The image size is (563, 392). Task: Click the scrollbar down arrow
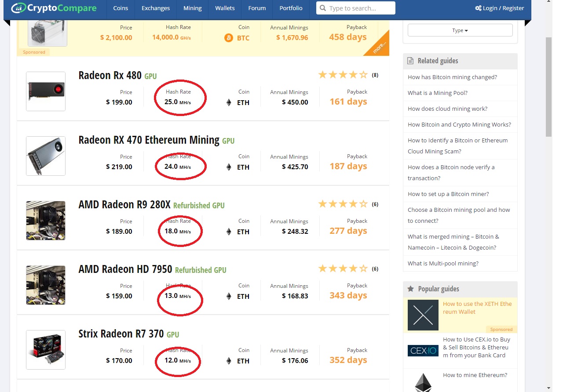click(548, 388)
